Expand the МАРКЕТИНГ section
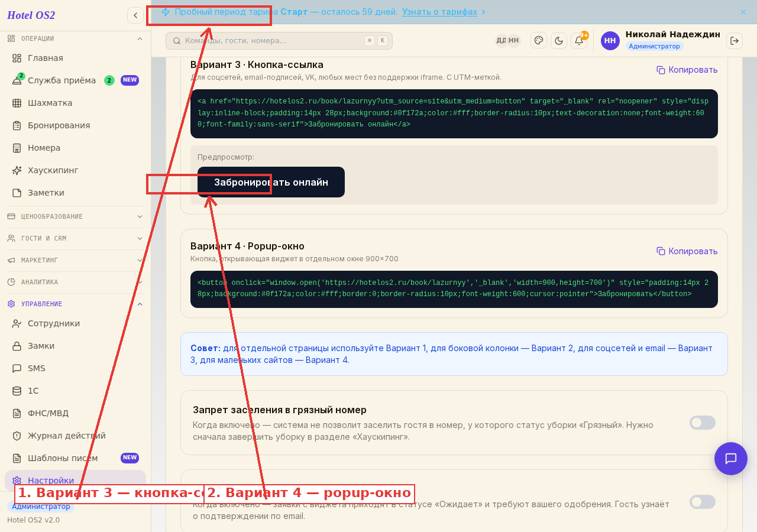This screenshot has height=532, width=757. 75,260
